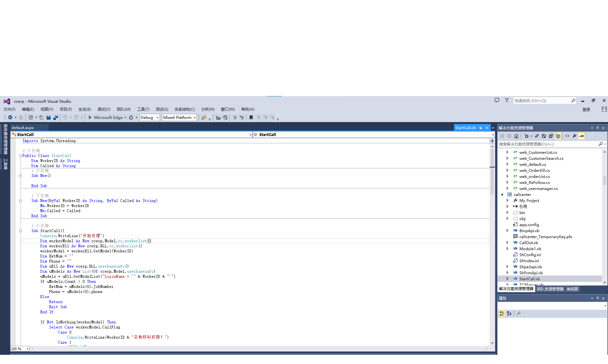Click the '2 个引用' references link above the class
This screenshot has width=608, height=364.
pos(31,151)
